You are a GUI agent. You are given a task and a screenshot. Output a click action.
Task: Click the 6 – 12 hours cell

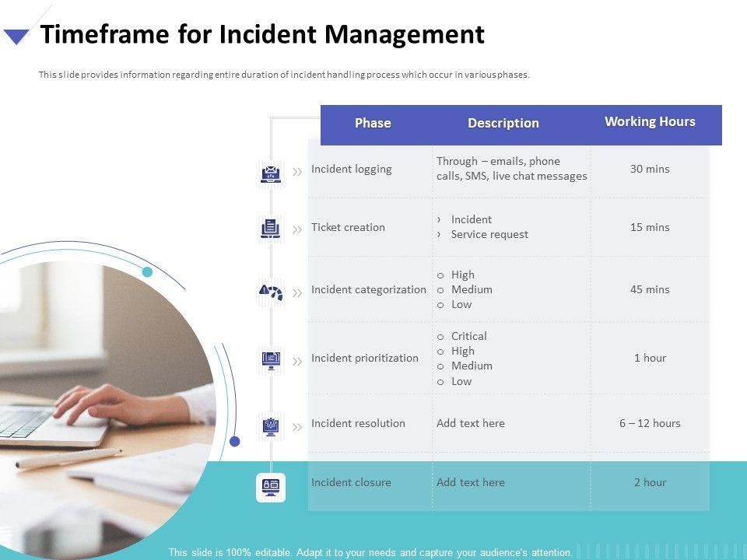point(650,423)
